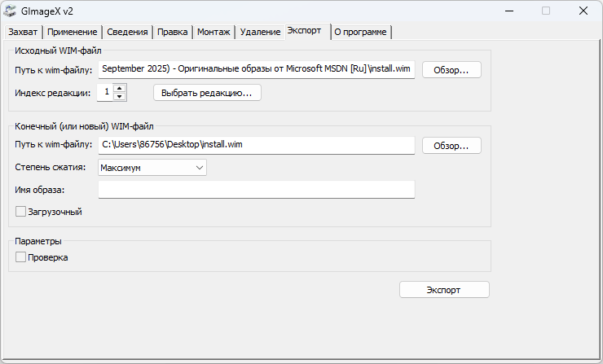Image resolution: width=603 pixels, height=364 pixels.
Task: Increase the edition index with up arrow
Action: (x=120, y=89)
